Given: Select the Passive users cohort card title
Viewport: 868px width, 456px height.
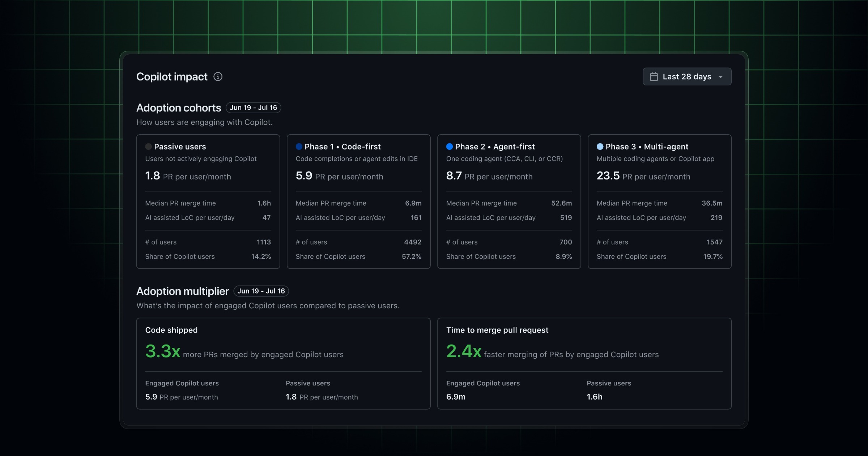Looking at the screenshot, I should [180, 147].
